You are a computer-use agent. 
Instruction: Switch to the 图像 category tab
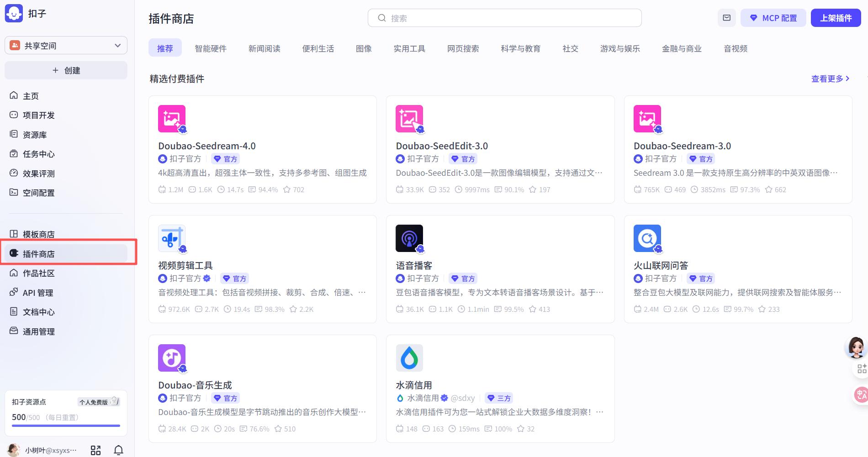[x=364, y=48]
